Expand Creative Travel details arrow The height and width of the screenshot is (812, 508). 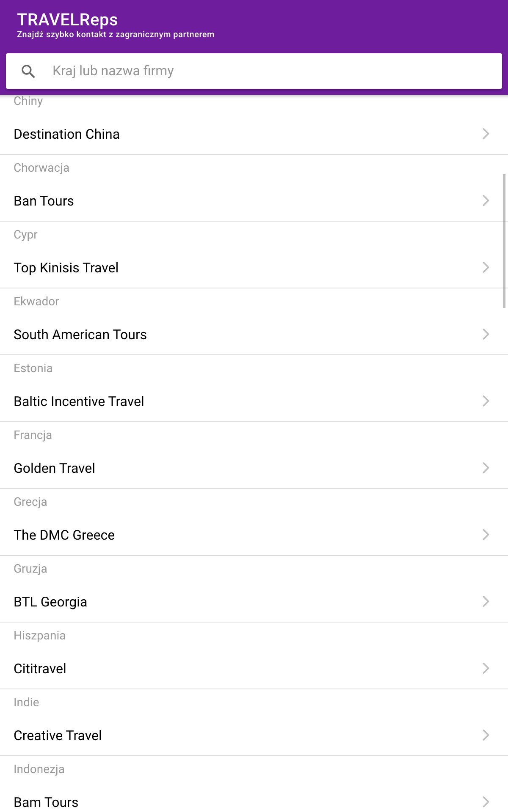486,735
